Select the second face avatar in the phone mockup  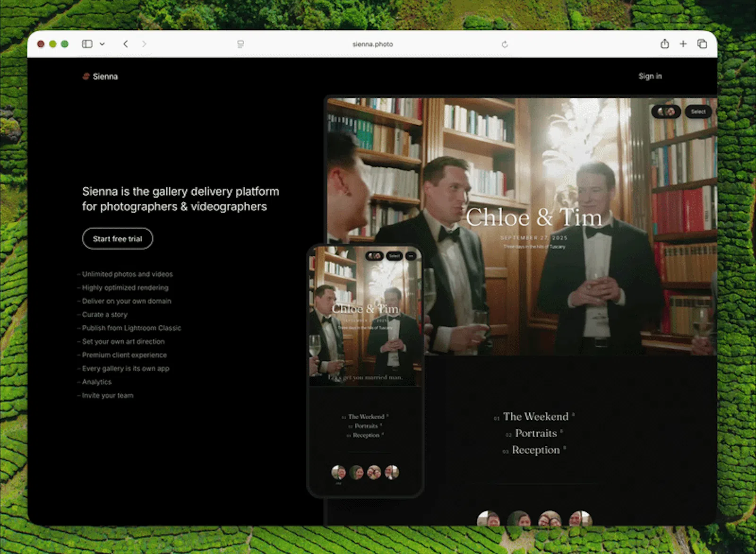(x=357, y=472)
